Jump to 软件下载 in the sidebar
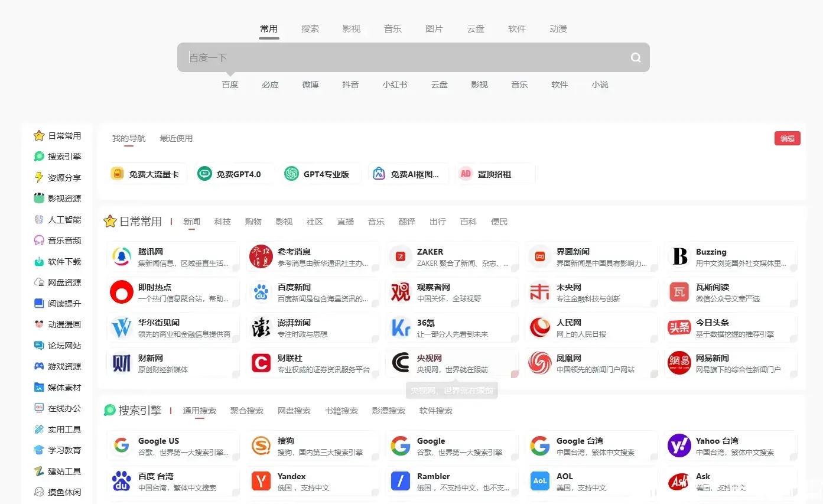This screenshot has width=823, height=504. click(x=58, y=261)
